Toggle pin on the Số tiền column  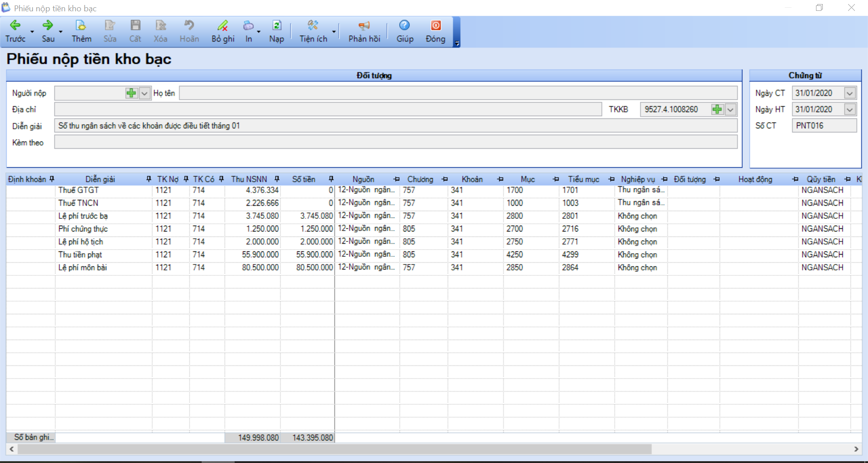tap(331, 180)
